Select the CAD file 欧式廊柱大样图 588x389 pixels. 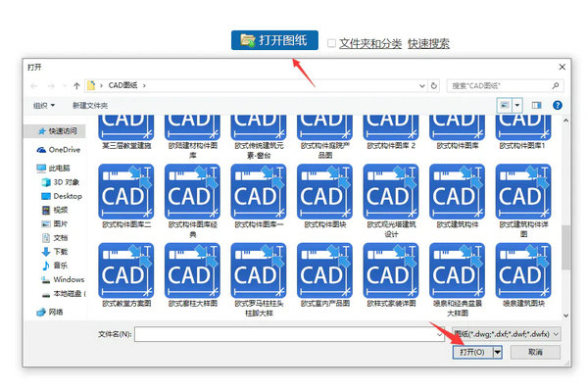pos(192,274)
